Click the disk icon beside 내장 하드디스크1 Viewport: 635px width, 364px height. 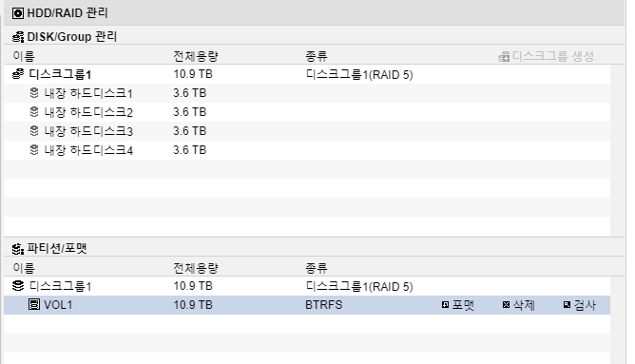(34, 93)
